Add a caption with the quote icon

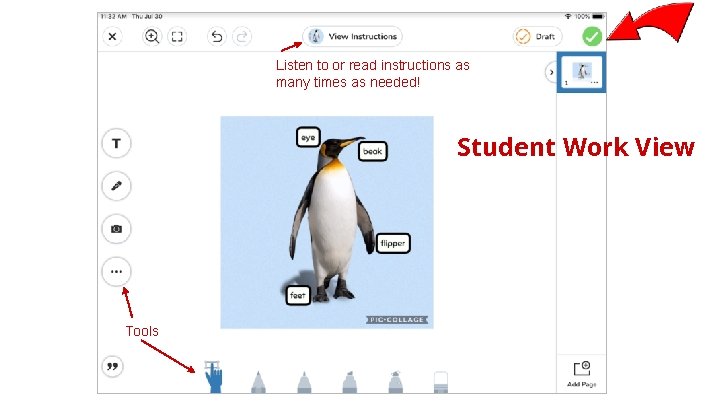point(112,366)
